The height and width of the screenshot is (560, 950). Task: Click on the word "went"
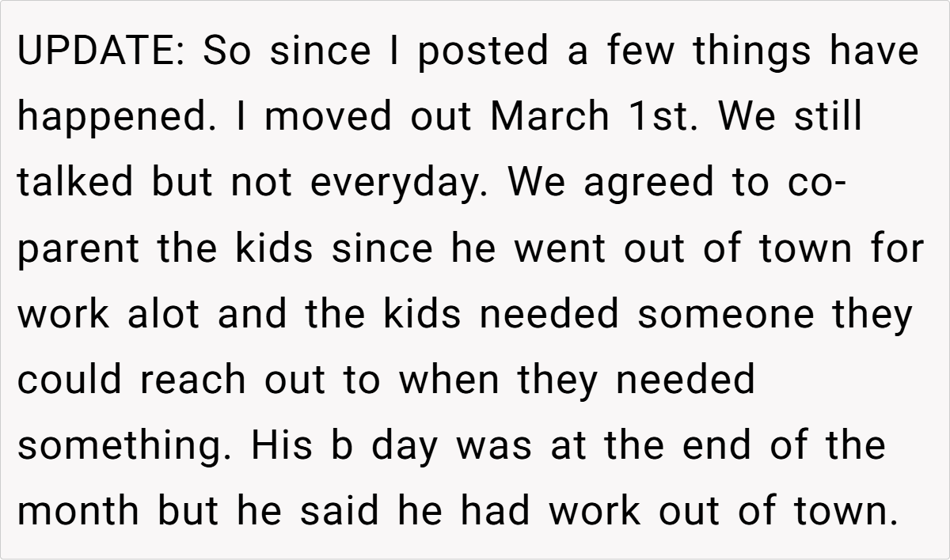(558, 249)
